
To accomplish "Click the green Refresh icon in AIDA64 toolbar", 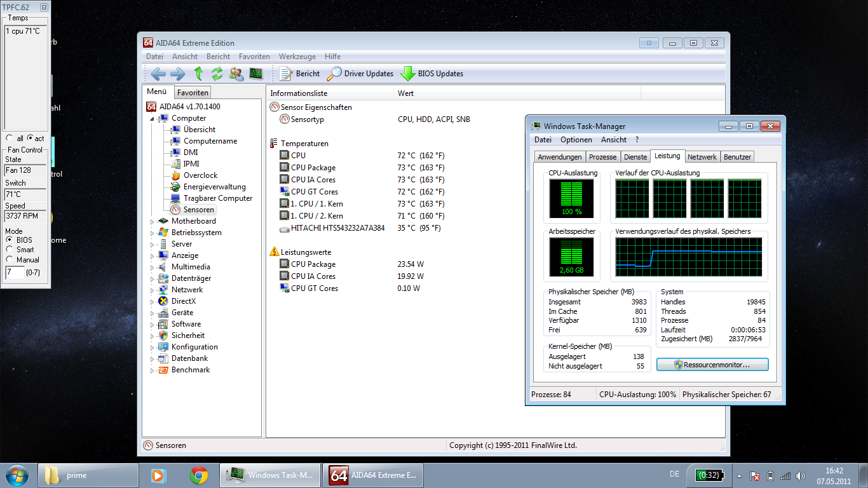I will click(x=217, y=74).
